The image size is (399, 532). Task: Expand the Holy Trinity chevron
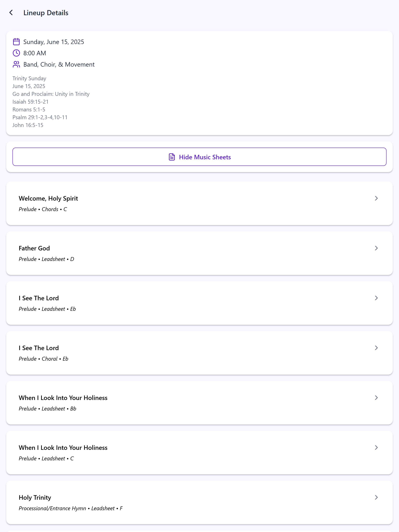click(376, 497)
